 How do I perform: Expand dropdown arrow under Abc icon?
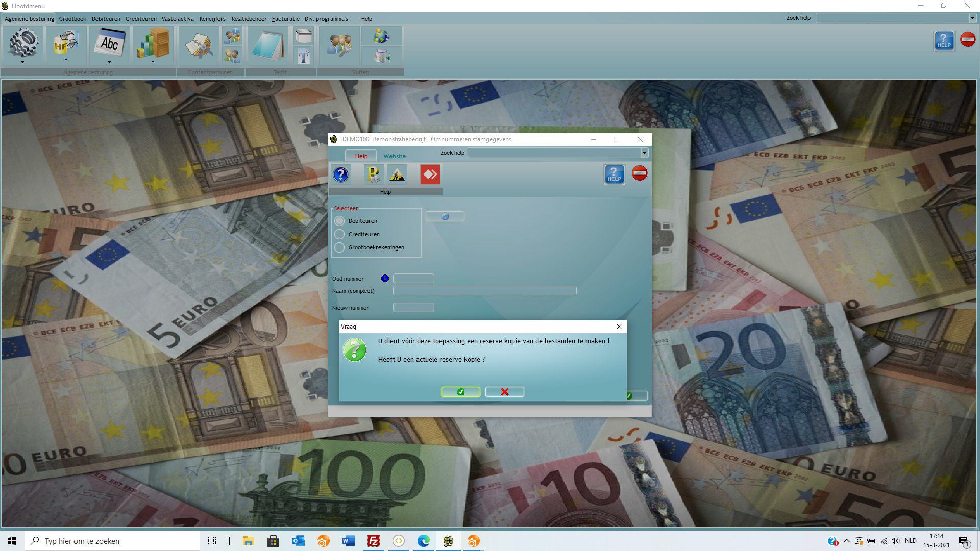point(109,62)
